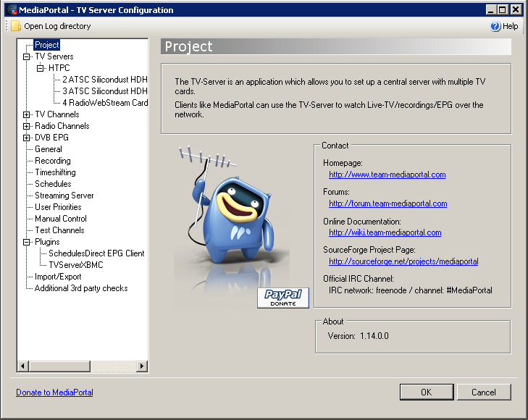
Task: Click the IRC network freenode text
Action: [411, 290]
